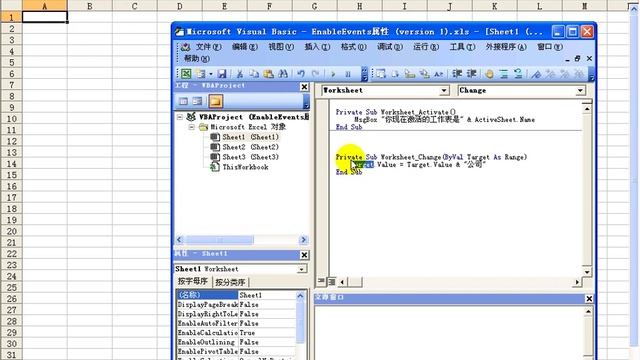Click View Object icon in project panel

pyautogui.click(x=197, y=101)
